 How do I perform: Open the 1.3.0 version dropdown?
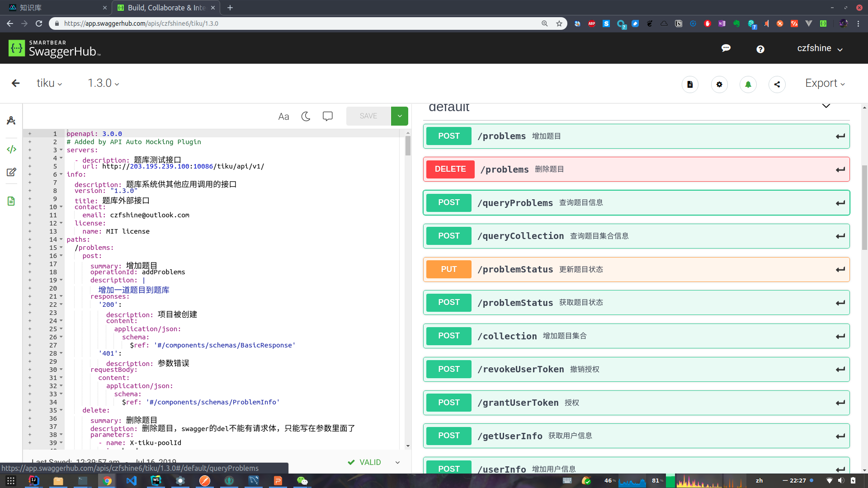pyautogui.click(x=103, y=83)
